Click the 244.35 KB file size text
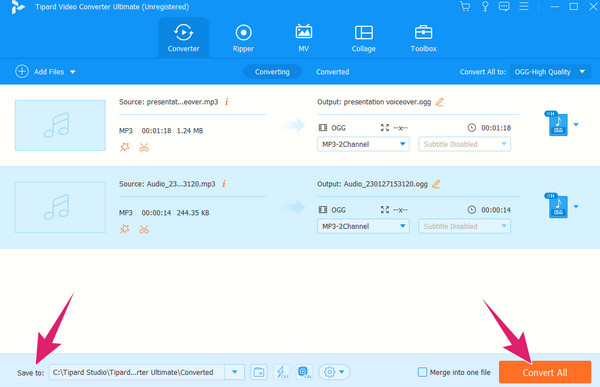Screen dimensions: 600x387 pos(193,213)
